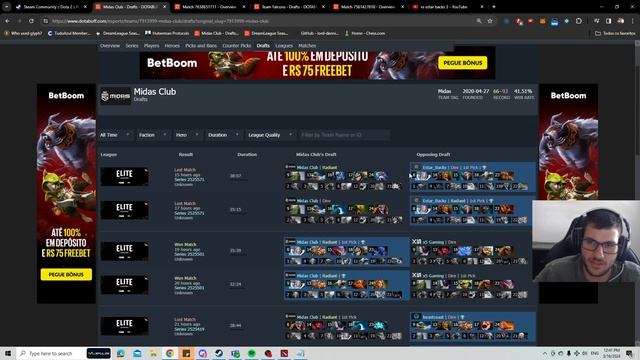Screen dimensions: 640x360
Task: Show hidden system tray icons
Action: click(544, 353)
